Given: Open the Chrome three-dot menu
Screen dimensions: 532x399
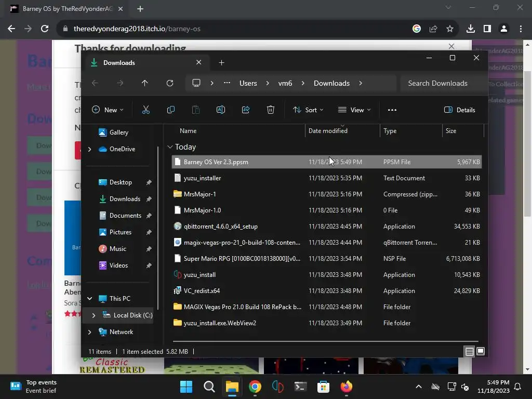Looking at the screenshot, I should [521, 29].
